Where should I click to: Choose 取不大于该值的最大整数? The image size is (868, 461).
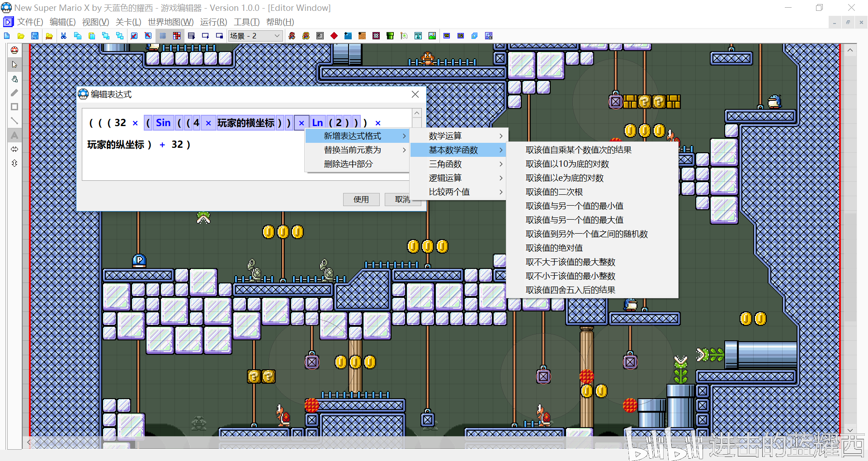click(x=592, y=262)
